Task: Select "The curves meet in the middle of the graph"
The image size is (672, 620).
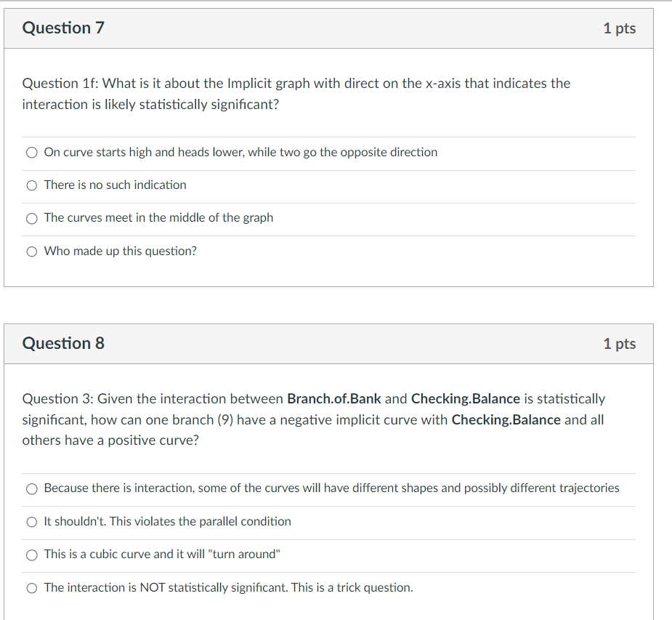Action: pyautogui.click(x=32, y=218)
